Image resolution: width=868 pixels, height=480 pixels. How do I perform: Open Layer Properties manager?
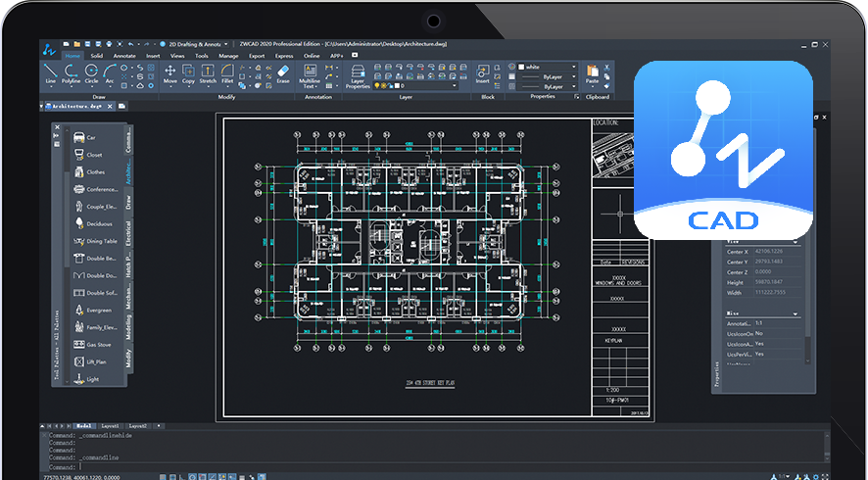358,76
